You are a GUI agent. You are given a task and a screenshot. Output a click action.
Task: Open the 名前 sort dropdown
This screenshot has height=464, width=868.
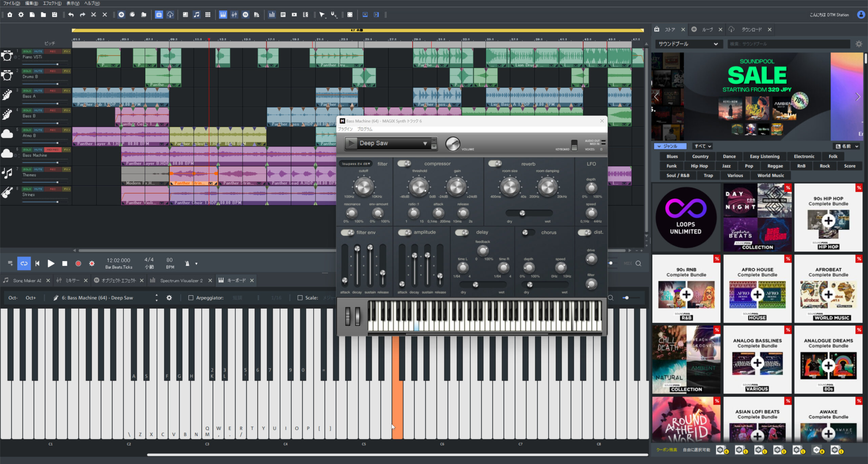click(847, 146)
